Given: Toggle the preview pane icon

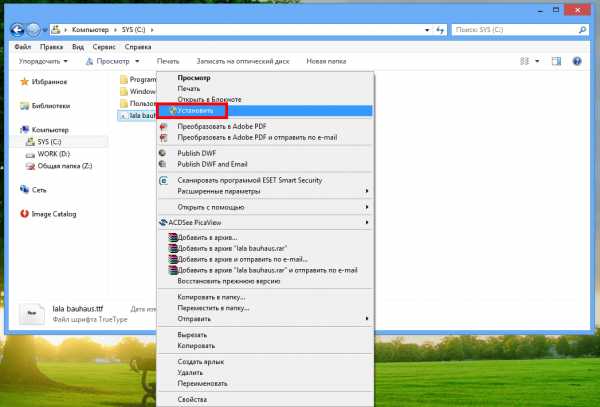Looking at the screenshot, I should pos(556,61).
